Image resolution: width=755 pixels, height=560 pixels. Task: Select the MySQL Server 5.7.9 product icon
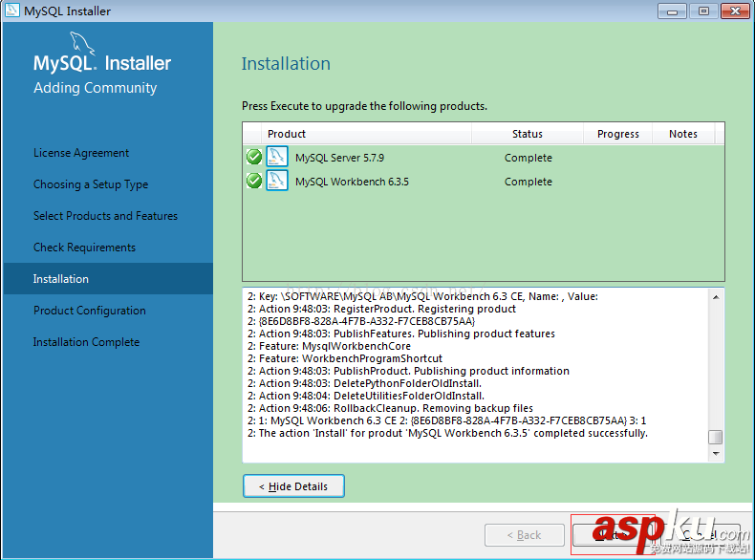277,157
